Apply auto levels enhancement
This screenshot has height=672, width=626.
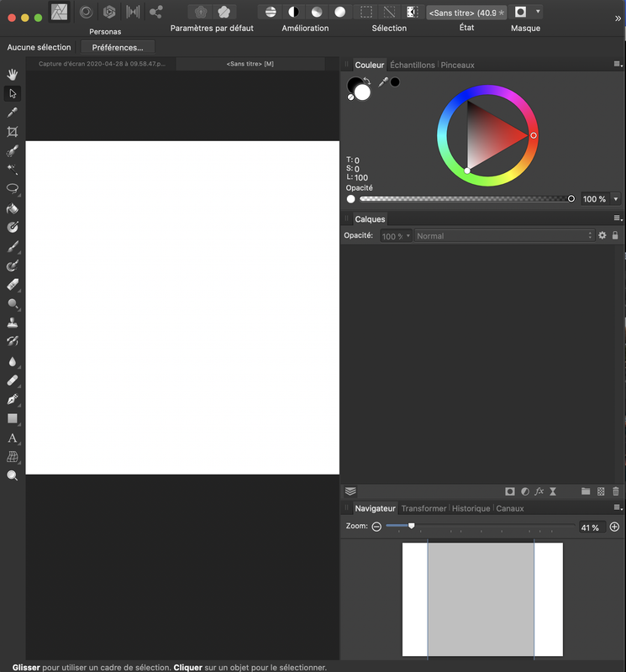click(x=271, y=12)
